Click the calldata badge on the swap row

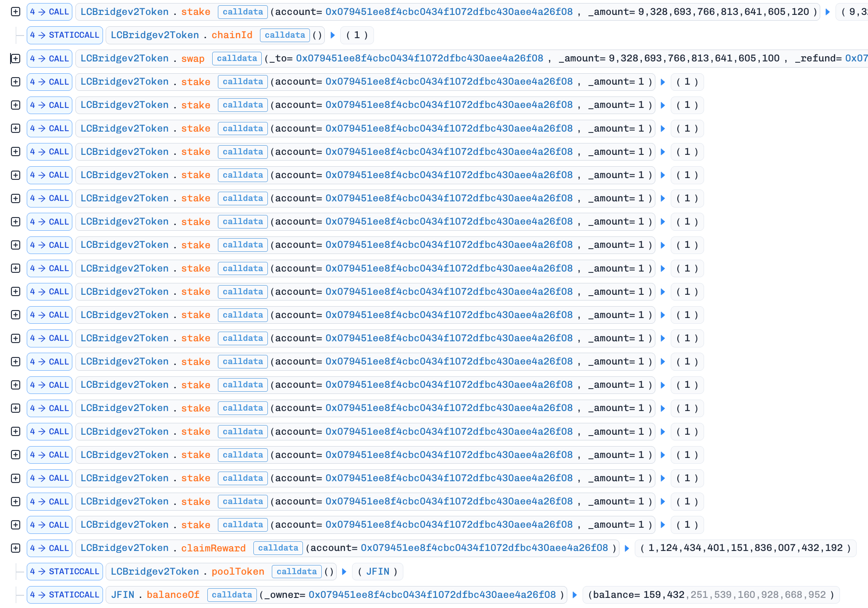click(x=237, y=58)
